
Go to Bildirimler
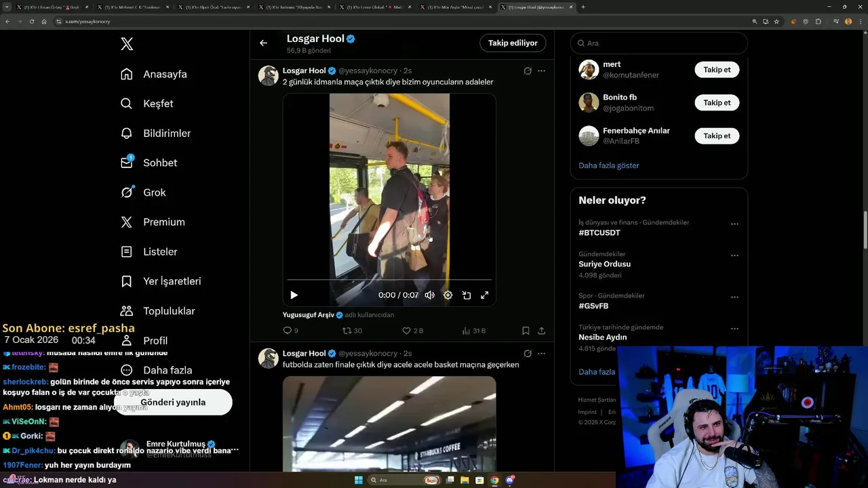tap(155, 134)
